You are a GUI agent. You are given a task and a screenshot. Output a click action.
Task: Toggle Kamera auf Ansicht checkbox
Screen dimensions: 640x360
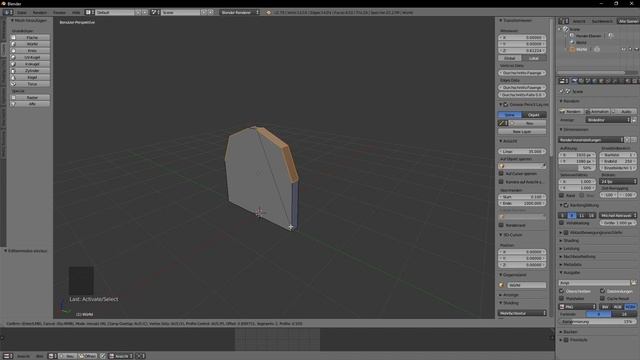point(502,182)
